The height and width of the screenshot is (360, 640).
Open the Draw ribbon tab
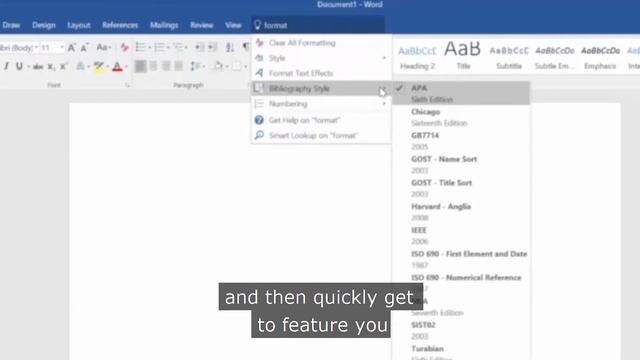tap(11, 25)
